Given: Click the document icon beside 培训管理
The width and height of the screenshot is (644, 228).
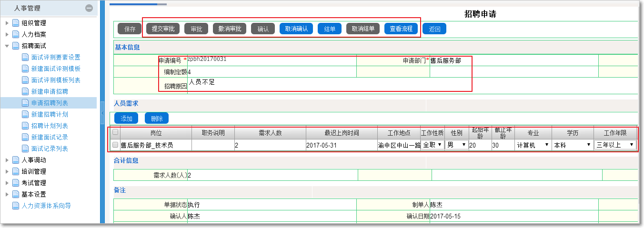Looking at the screenshot, I should tap(16, 171).
